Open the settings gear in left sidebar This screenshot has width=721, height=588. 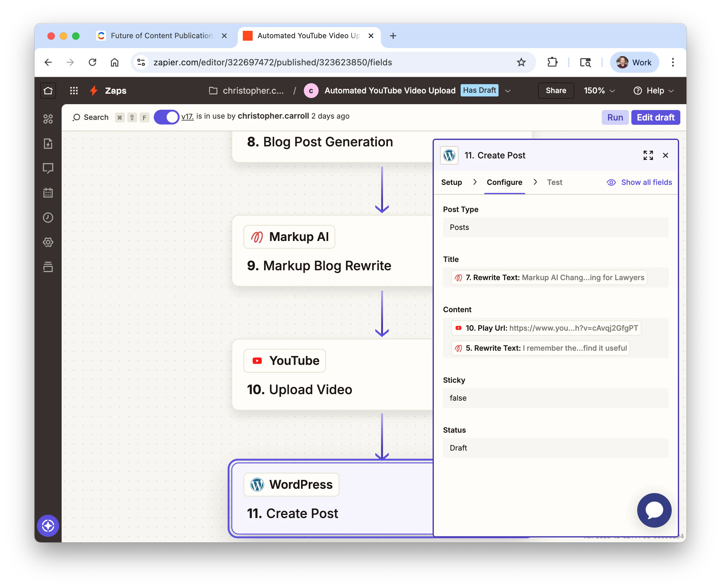tap(48, 242)
